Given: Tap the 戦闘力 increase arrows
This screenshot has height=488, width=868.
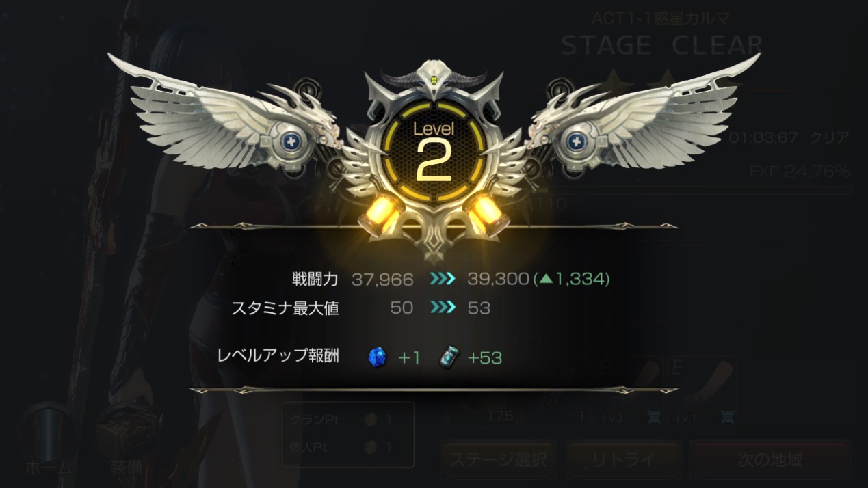Looking at the screenshot, I should tap(443, 280).
